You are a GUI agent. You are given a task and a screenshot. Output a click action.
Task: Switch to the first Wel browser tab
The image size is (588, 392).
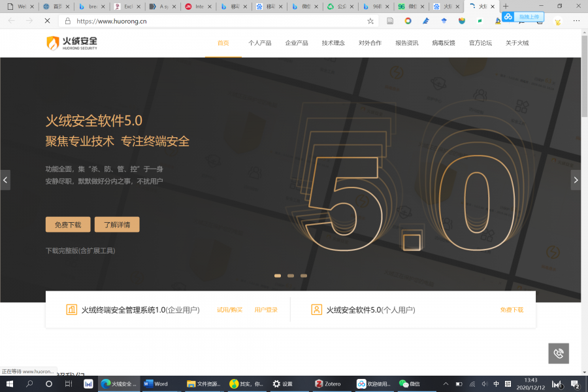pos(21,7)
